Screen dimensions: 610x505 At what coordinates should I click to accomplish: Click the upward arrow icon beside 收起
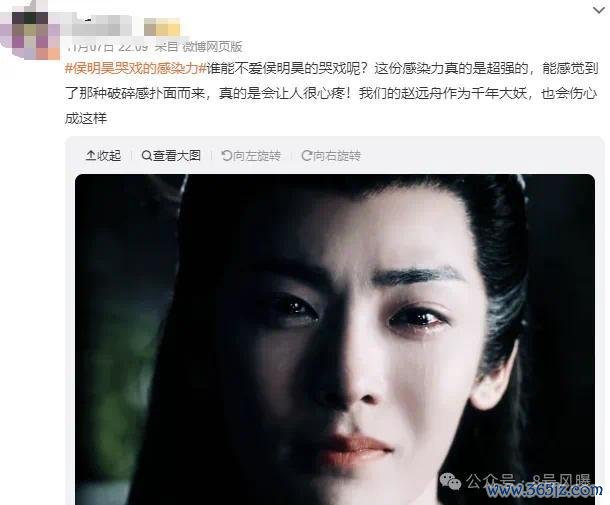[90, 156]
